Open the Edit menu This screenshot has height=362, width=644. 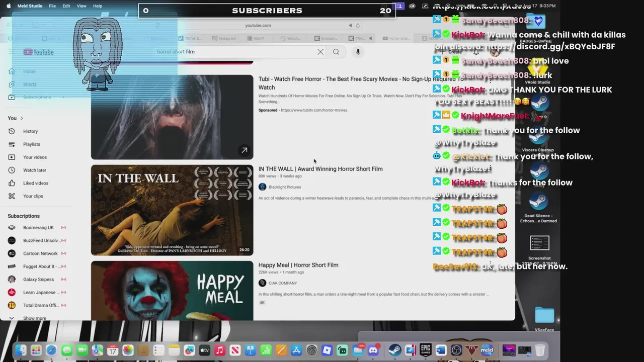tap(66, 6)
